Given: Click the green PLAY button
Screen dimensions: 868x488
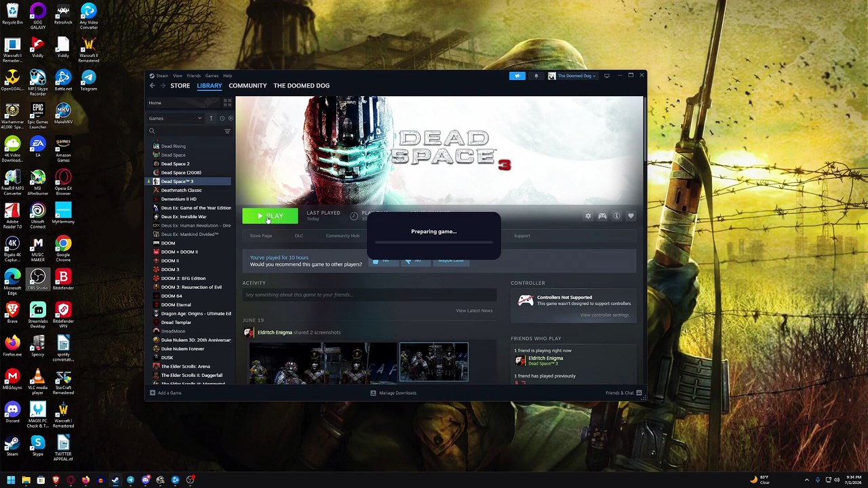Looking at the screenshot, I should pyautogui.click(x=270, y=216).
